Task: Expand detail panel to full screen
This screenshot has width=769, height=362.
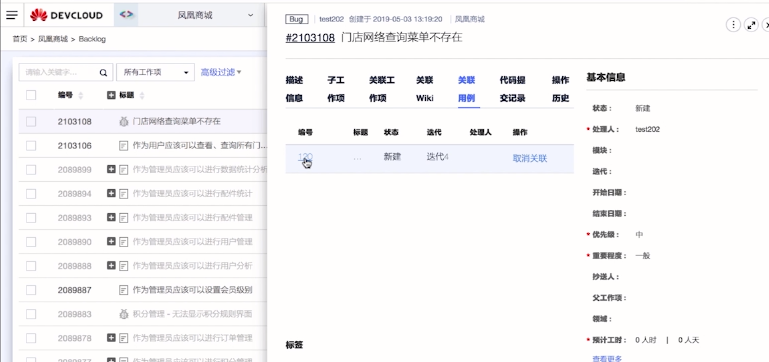Action: [x=751, y=25]
